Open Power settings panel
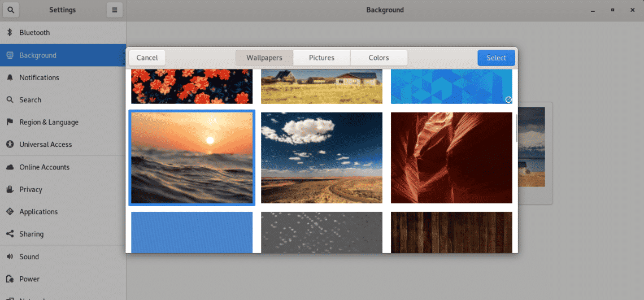This screenshot has height=300, width=644. [x=63, y=279]
